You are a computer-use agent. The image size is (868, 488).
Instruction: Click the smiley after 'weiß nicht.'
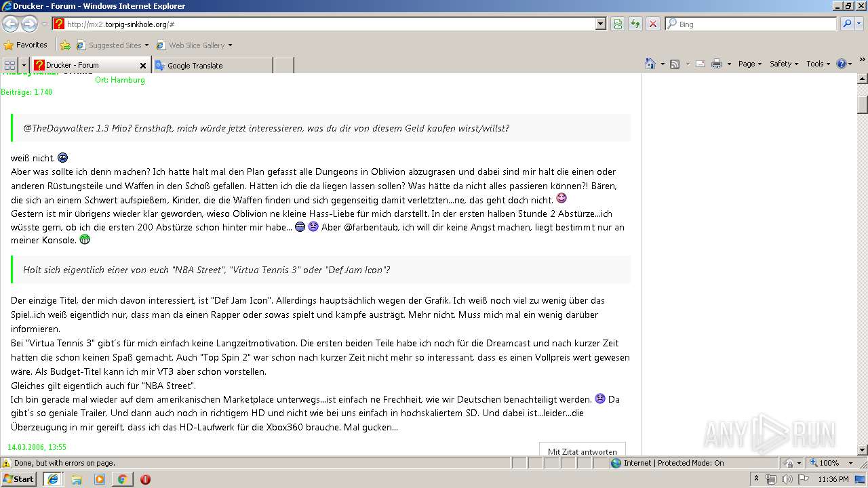[x=62, y=157]
